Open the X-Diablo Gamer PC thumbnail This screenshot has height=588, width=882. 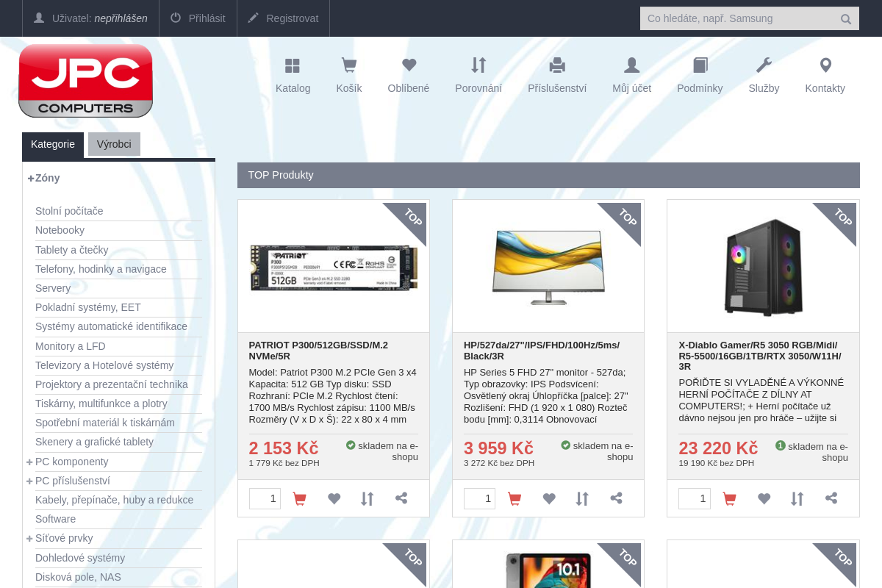(x=763, y=267)
